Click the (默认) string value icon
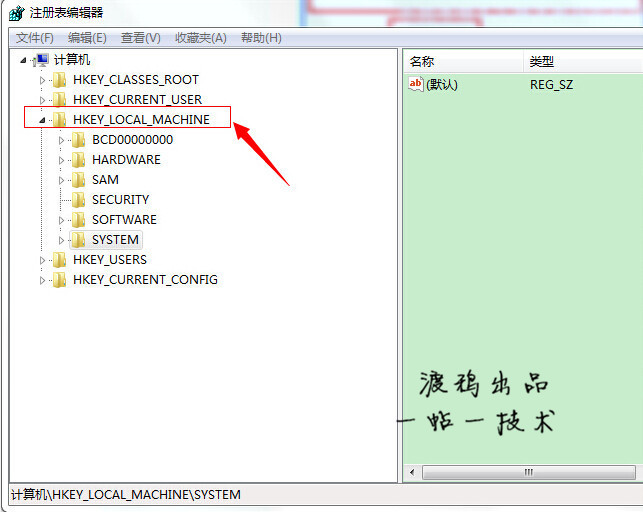Image resolution: width=643 pixels, height=512 pixels. [x=416, y=84]
